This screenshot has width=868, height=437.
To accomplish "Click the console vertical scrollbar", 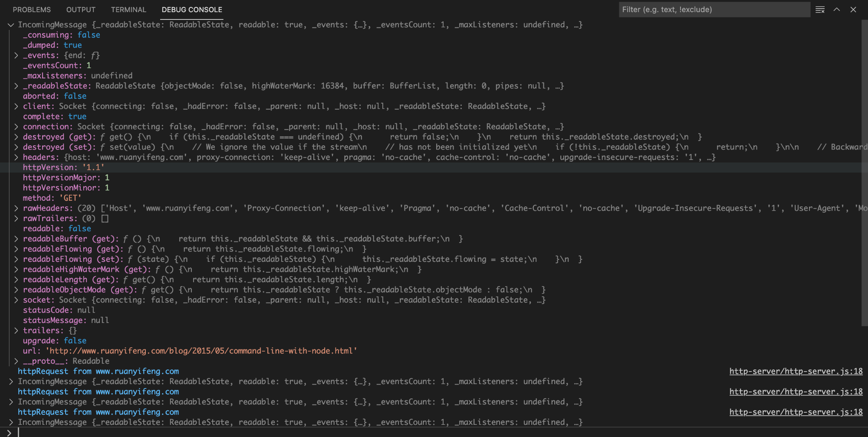I will 865,173.
